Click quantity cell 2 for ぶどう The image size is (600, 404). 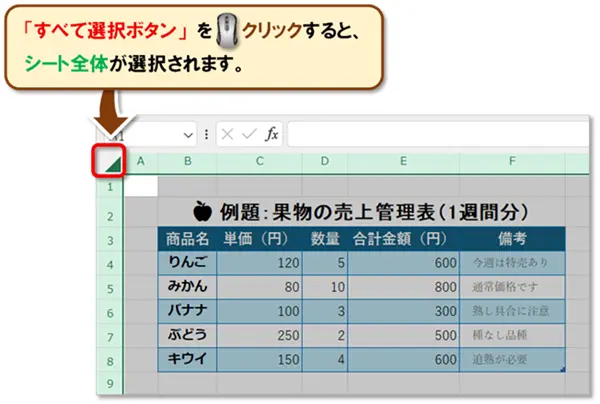pyautogui.click(x=325, y=336)
